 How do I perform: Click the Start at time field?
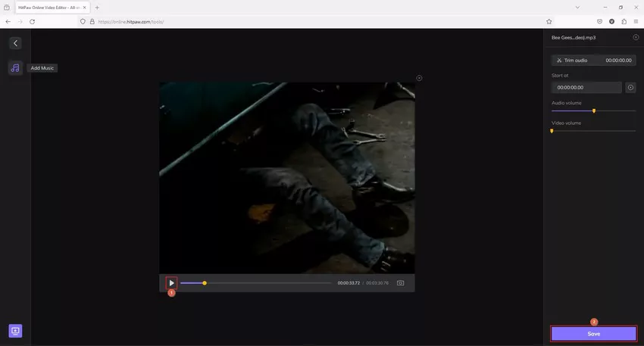[x=586, y=87]
